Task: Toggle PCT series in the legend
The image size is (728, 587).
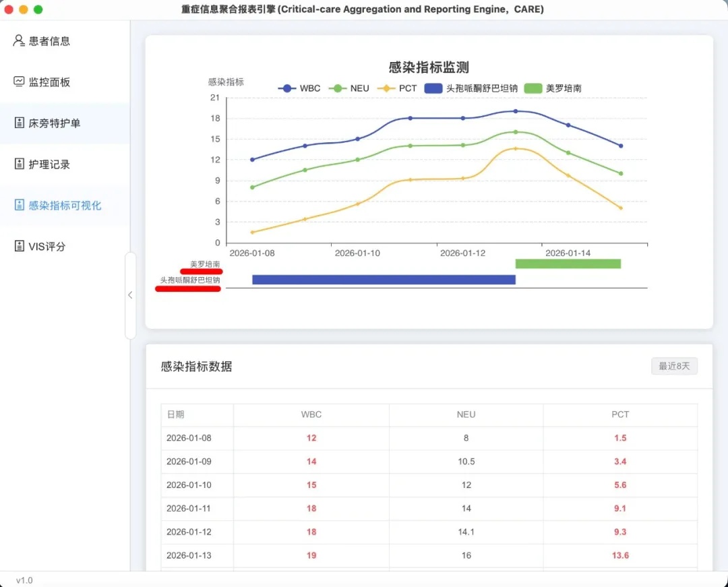Action: click(398, 88)
